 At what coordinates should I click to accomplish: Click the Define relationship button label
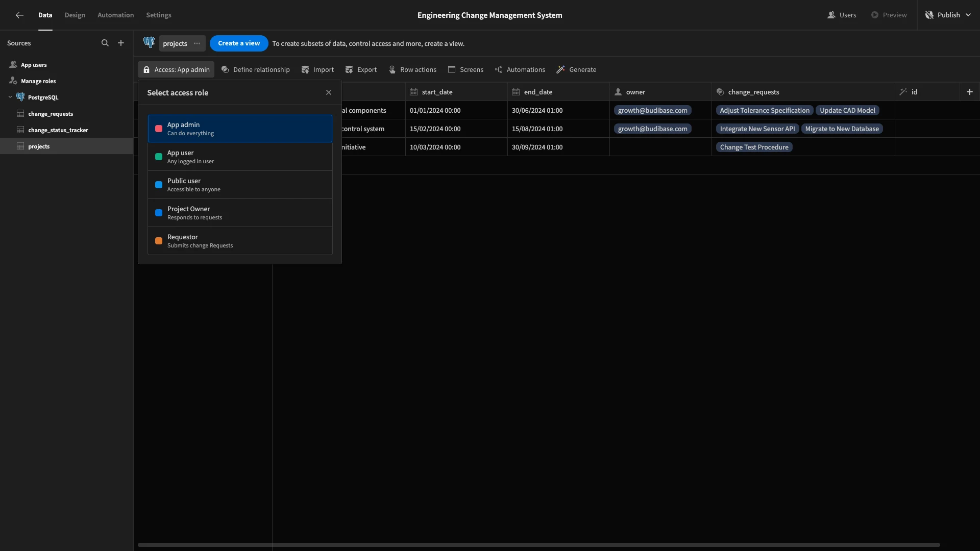tap(261, 70)
